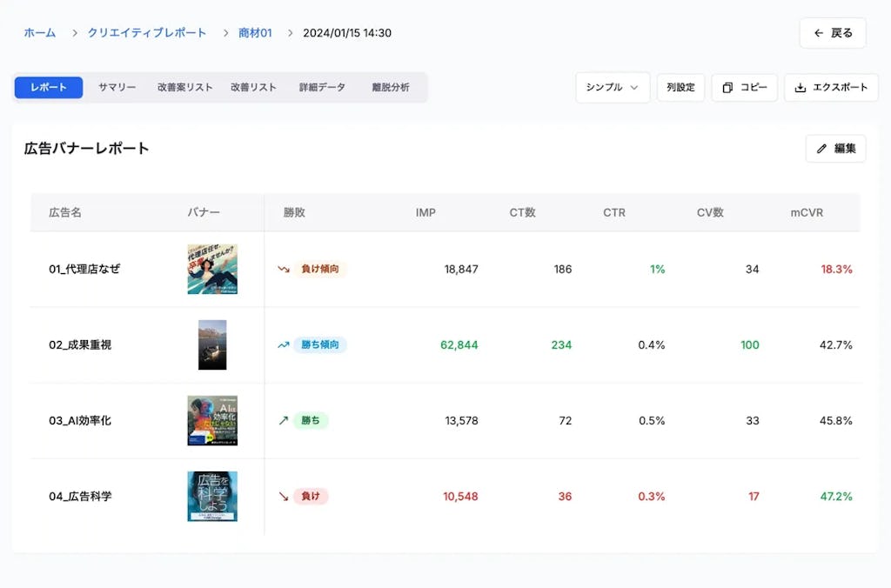Click the 03_AI効率化 banner thumbnail
891x588 pixels.
pos(211,420)
